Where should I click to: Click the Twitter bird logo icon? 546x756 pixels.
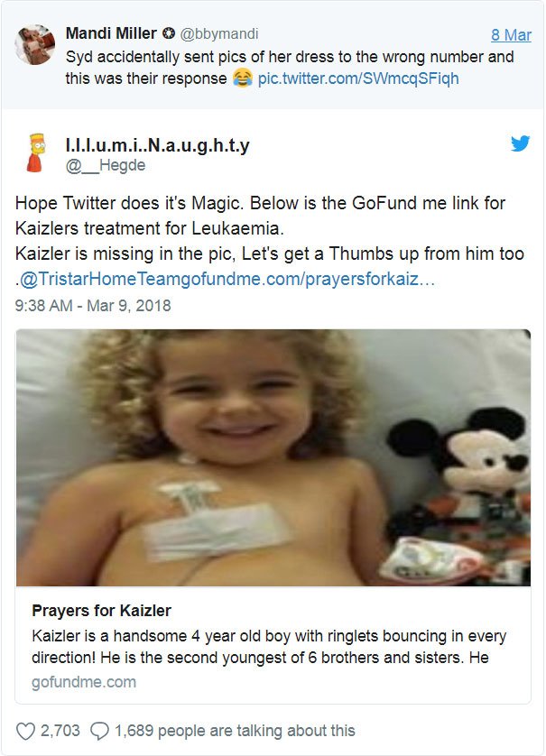coord(521,143)
